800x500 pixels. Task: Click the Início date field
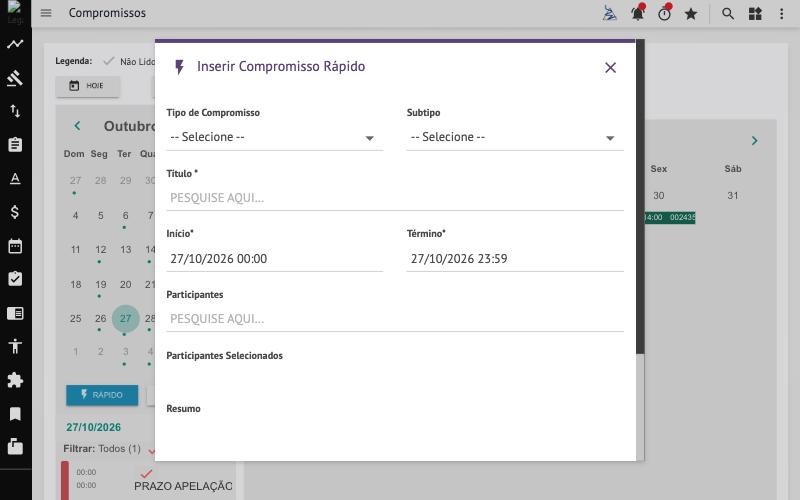(x=274, y=259)
